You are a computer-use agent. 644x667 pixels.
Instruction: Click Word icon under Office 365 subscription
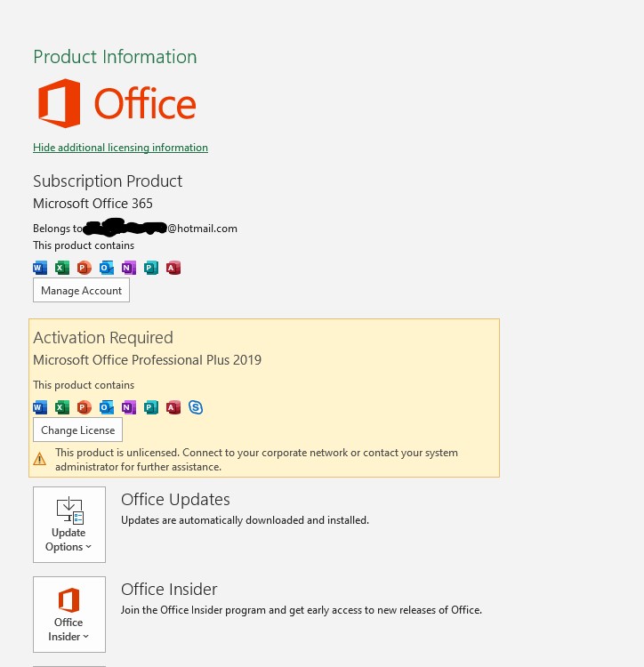[40, 268]
